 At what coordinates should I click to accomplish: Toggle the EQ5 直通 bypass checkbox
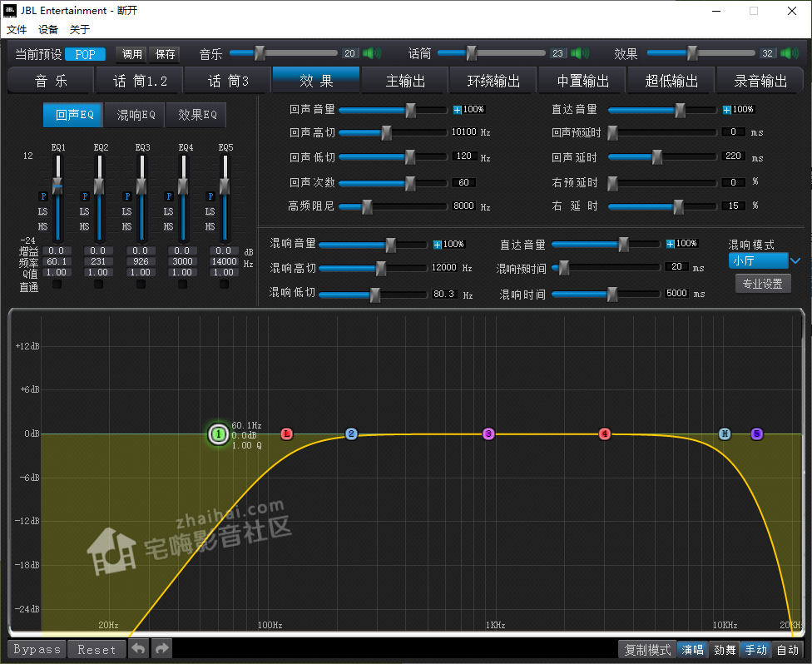tap(224, 285)
